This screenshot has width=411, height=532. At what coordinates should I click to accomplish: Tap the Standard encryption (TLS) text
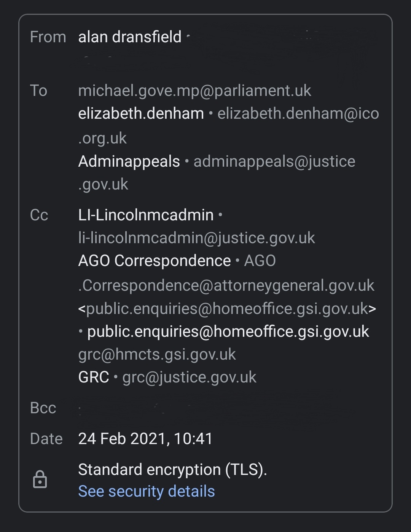pyautogui.click(x=172, y=469)
